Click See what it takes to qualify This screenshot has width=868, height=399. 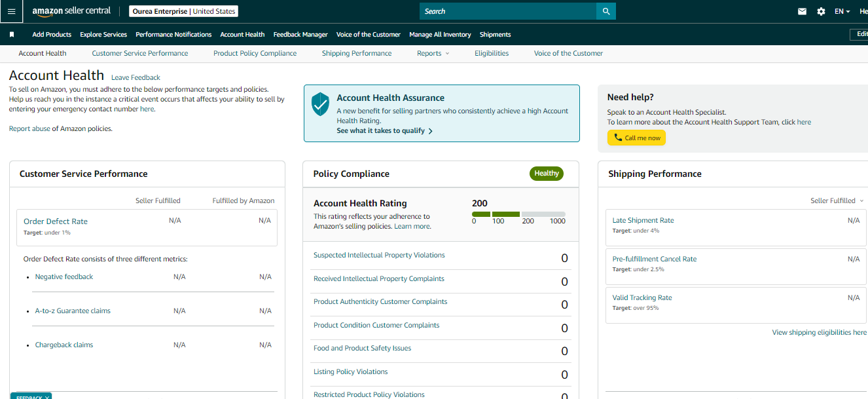[x=384, y=130]
